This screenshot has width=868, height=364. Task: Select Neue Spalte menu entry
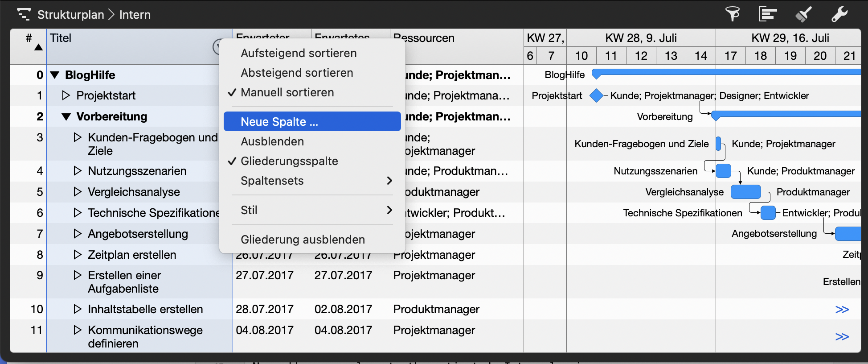pyautogui.click(x=312, y=122)
